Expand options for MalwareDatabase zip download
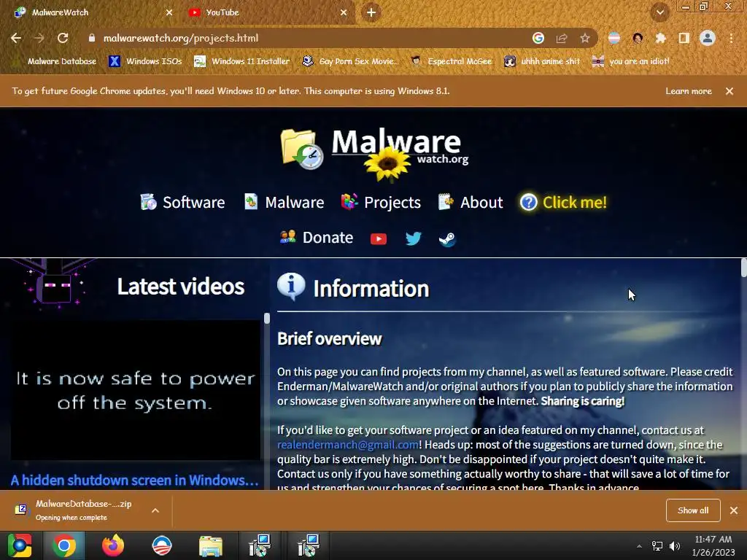 coord(155,510)
